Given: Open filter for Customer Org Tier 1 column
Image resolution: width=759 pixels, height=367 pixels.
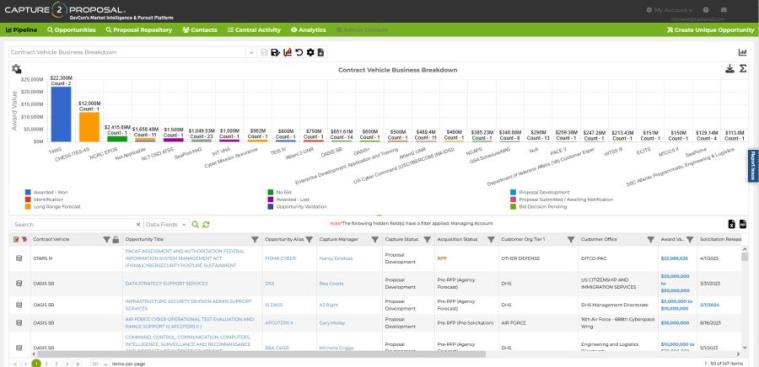Looking at the screenshot, I should (571, 240).
